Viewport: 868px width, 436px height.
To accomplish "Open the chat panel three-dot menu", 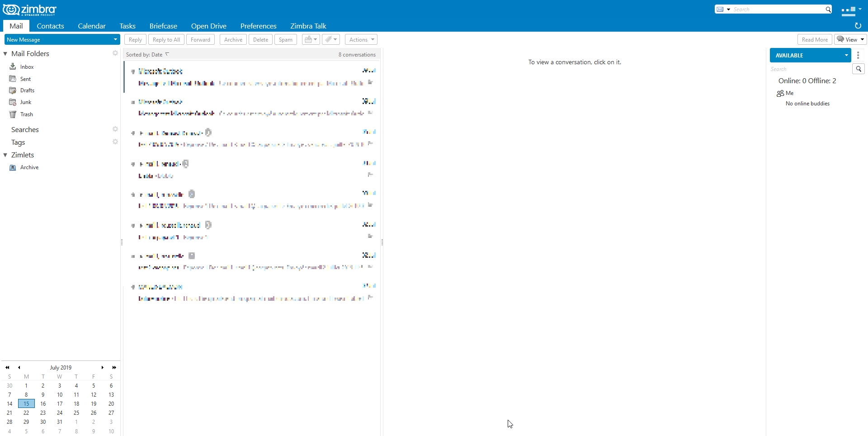I will click(x=858, y=55).
